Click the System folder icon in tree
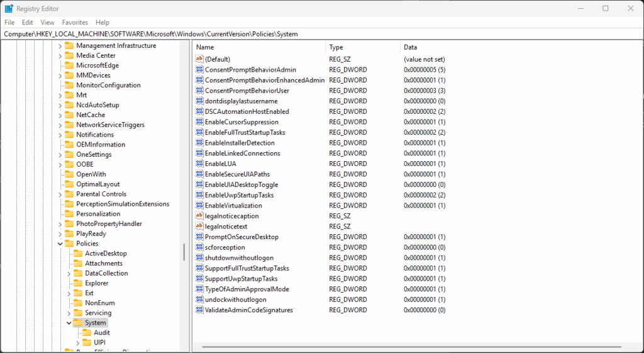 (77, 323)
